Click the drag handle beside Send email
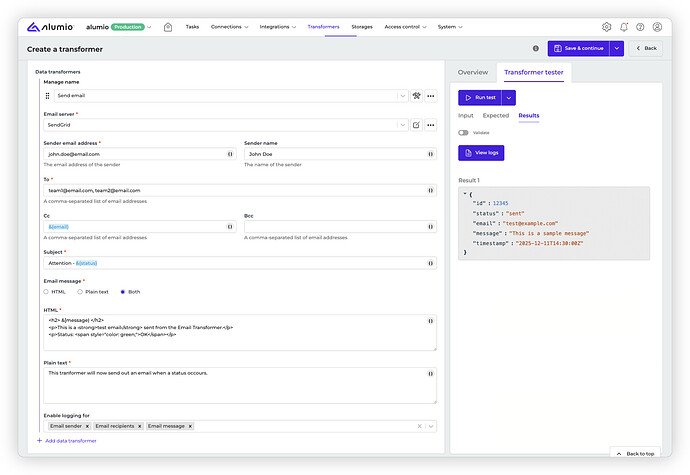This screenshot has width=690, height=475. 47,96
